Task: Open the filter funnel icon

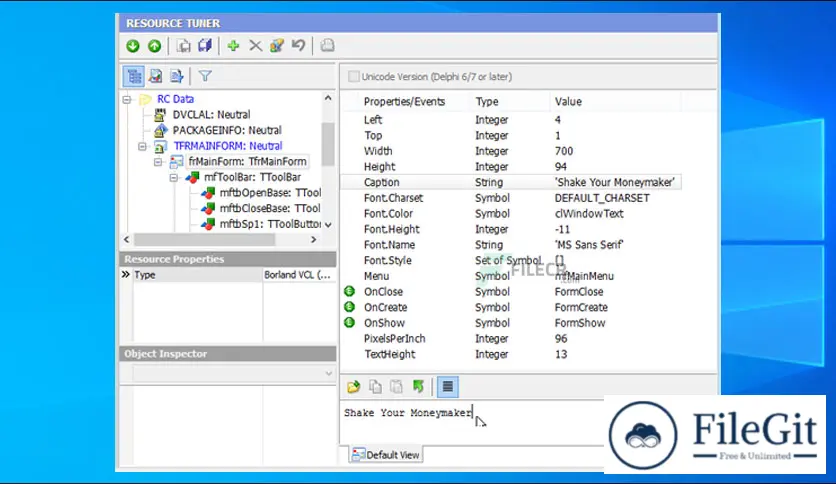Action: pyautogui.click(x=205, y=76)
